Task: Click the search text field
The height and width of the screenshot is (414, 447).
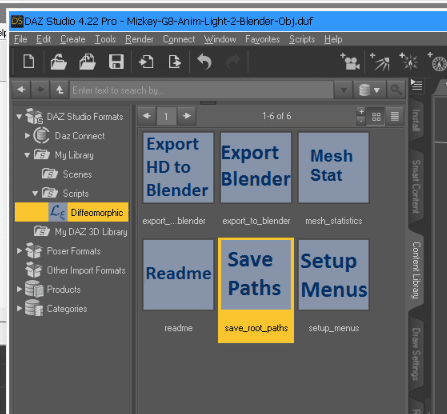Action: pyautogui.click(x=201, y=90)
